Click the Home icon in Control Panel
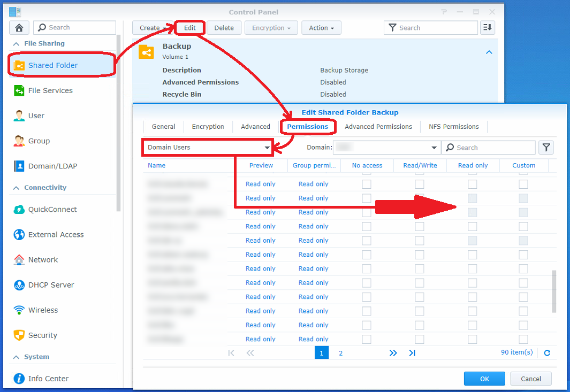The image size is (570, 392). pyautogui.click(x=19, y=28)
